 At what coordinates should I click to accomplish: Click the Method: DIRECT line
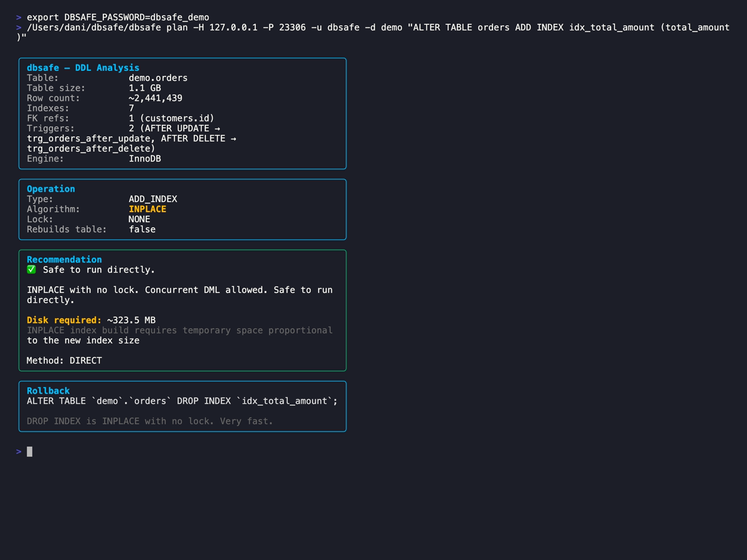click(x=64, y=360)
